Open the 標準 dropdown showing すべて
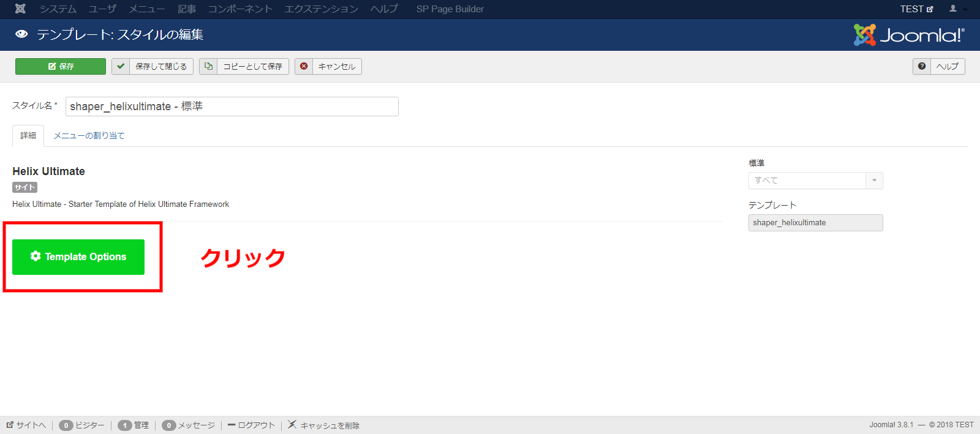 (x=815, y=181)
